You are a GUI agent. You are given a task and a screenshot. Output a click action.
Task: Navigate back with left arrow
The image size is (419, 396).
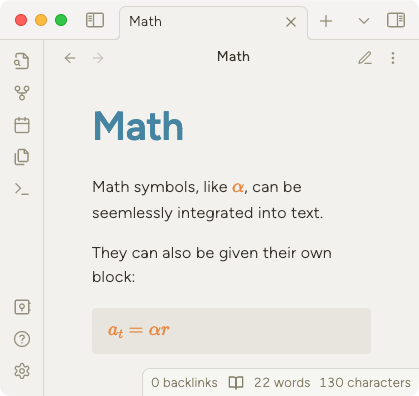[70, 58]
